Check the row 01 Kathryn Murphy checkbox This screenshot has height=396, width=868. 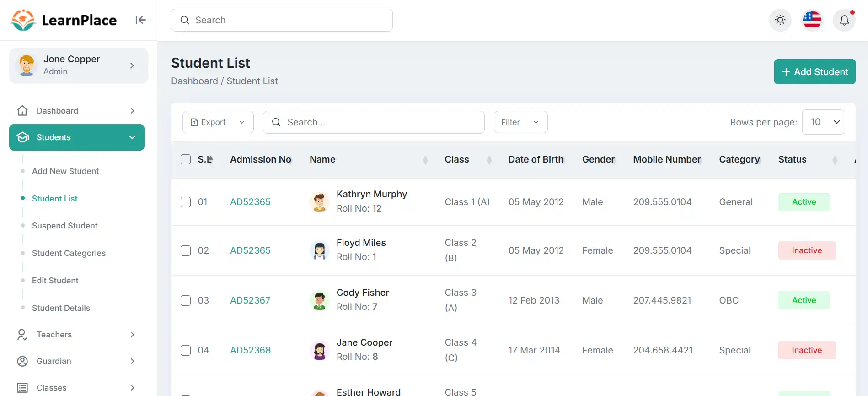[186, 202]
